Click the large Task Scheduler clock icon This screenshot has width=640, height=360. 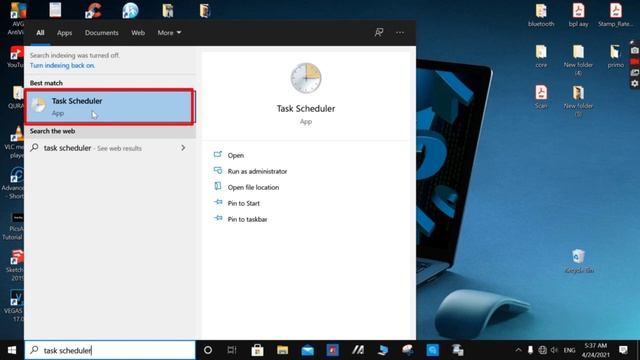(x=306, y=78)
